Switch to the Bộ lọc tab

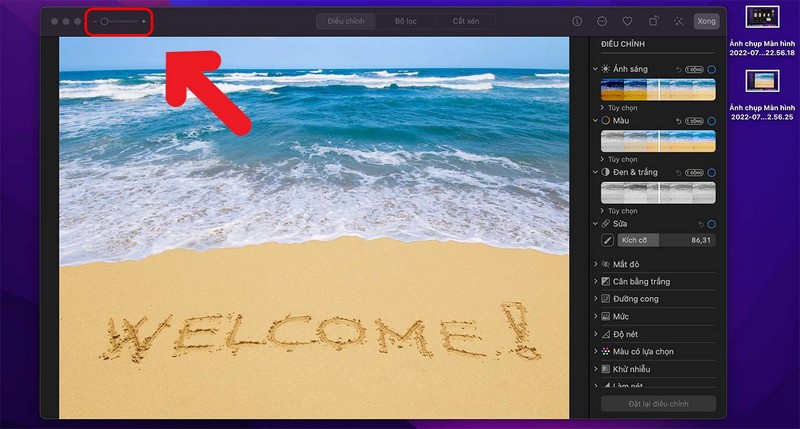pyautogui.click(x=407, y=21)
